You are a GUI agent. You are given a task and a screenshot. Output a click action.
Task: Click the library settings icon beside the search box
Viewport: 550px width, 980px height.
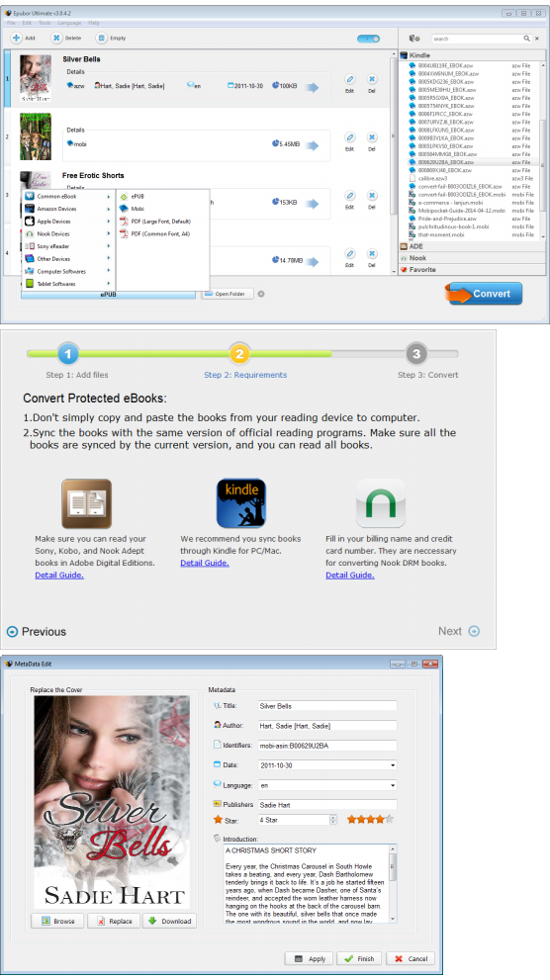coord(413,39)
